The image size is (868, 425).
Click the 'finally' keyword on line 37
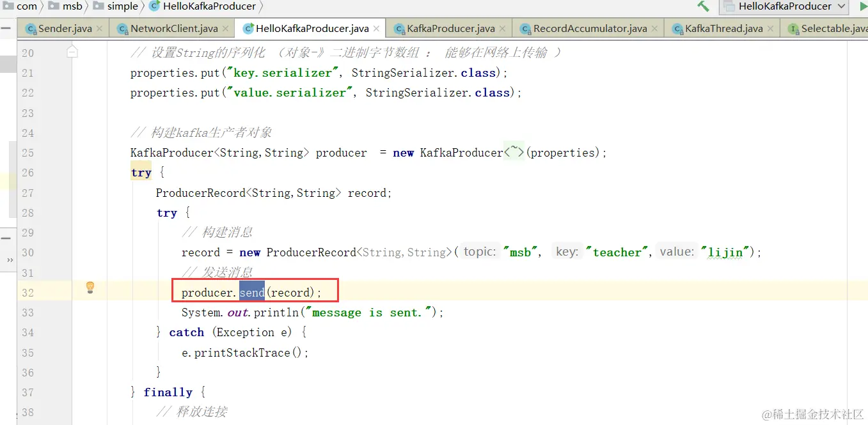point(168,392)
